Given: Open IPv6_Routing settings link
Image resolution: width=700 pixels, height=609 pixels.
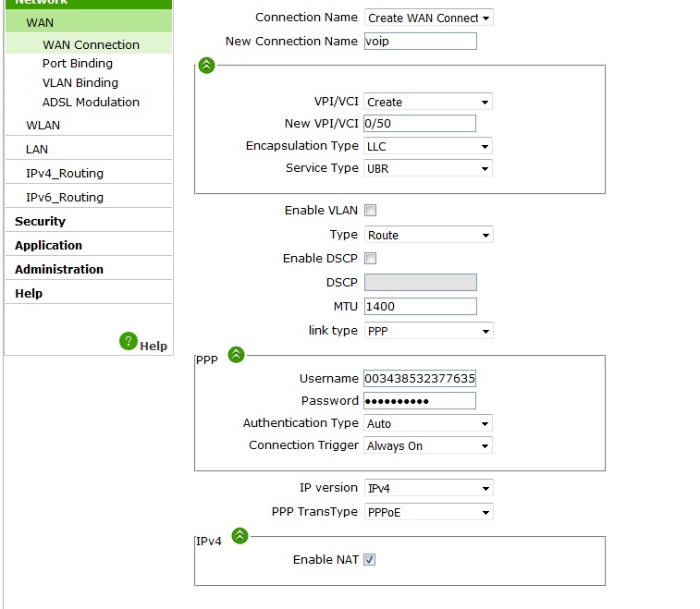Looking at the screenshot, I should 65,198.
